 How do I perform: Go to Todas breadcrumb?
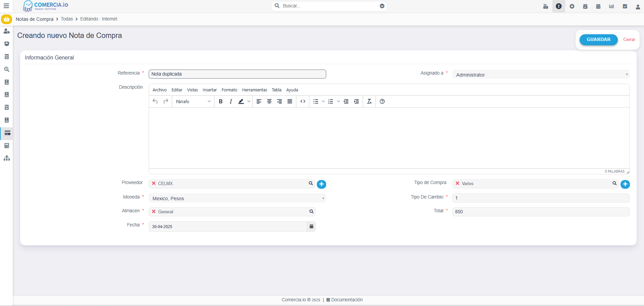pyautogui.click(x=67, y=19)
